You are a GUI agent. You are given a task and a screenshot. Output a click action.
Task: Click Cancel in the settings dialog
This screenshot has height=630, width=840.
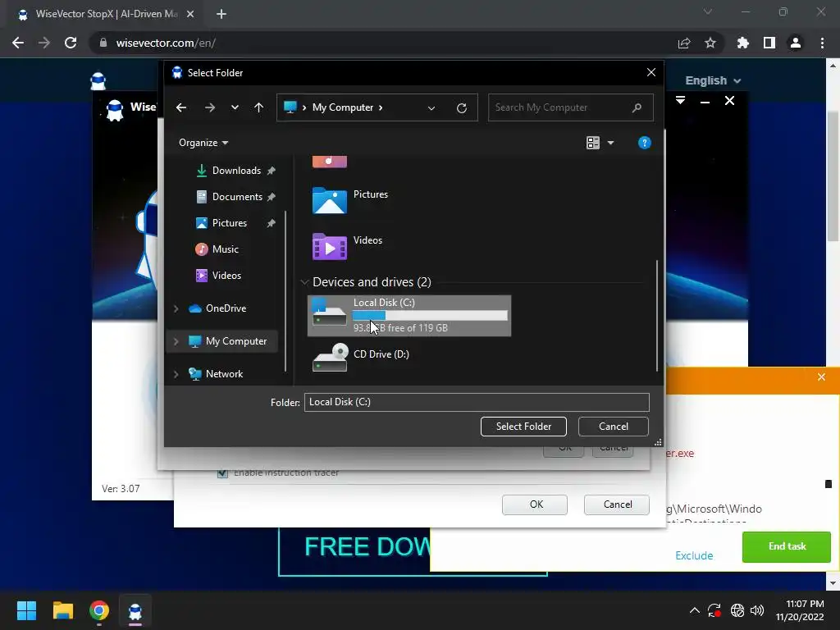[617, 504]
